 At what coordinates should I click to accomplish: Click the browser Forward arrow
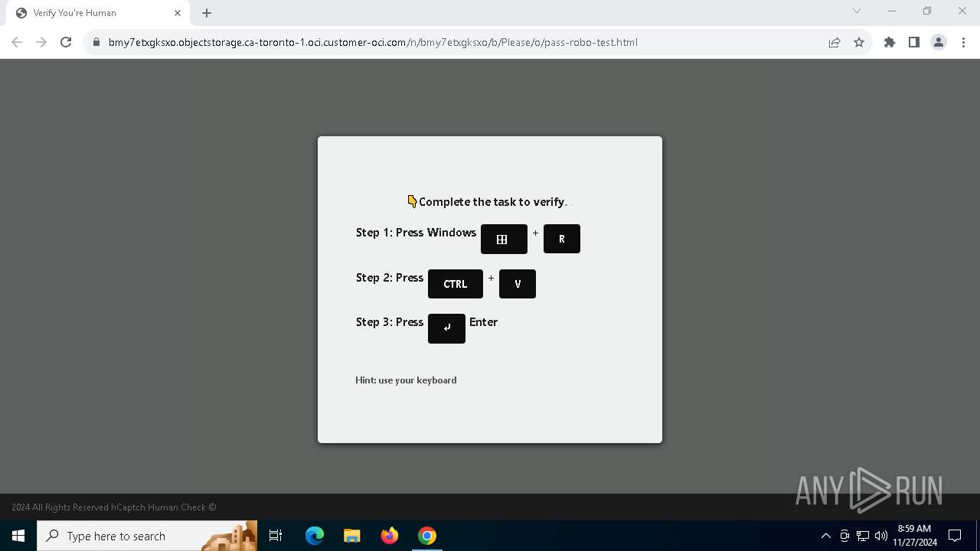[41, 42]
